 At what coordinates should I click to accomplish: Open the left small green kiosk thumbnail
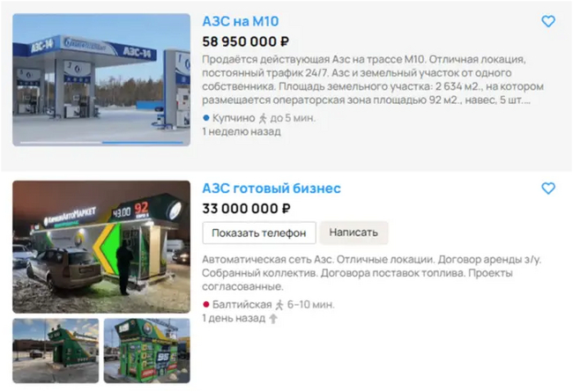pos(56,351)
